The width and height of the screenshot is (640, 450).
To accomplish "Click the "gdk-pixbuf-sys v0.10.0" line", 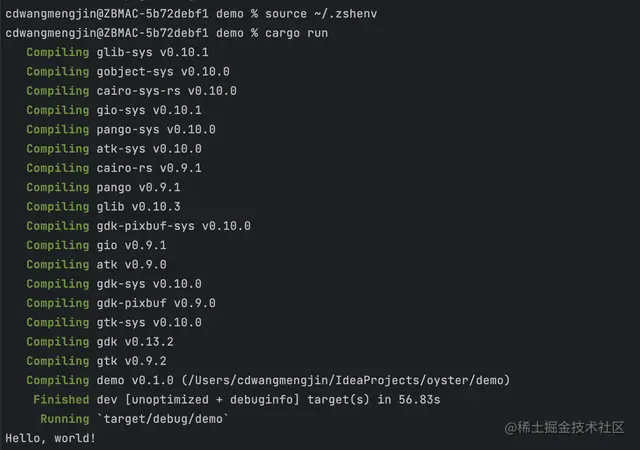I will (x=174, y=226).
